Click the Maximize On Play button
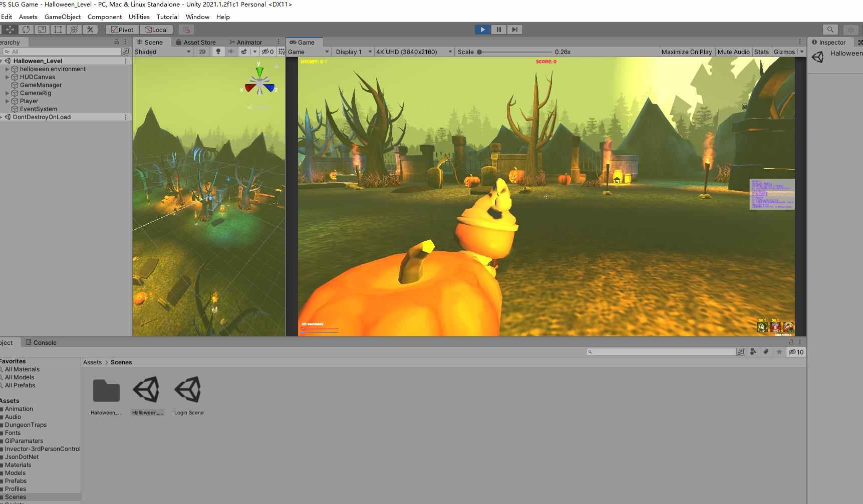 point(686,52)
